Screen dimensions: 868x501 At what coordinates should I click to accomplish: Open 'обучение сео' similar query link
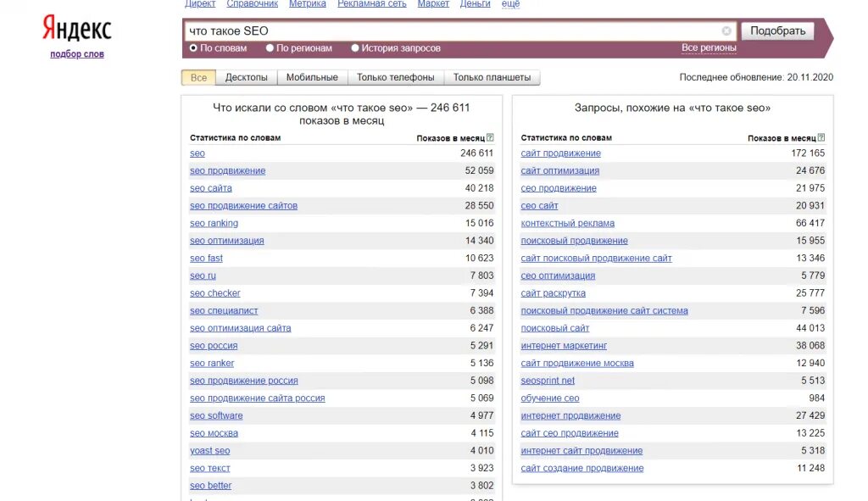(x=549, y=398)
